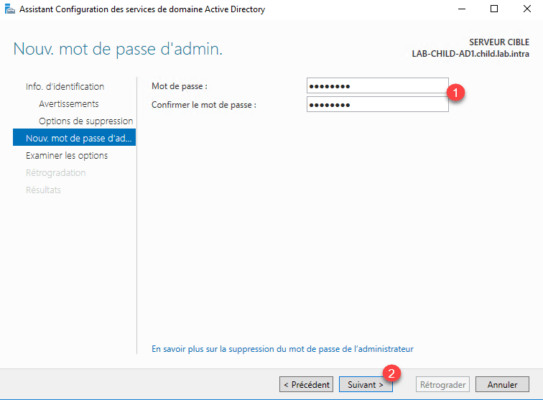This screenshot has height=400, width=543.
Task: Minimize the configuration assistant window
Action: (x=462, y=9)
